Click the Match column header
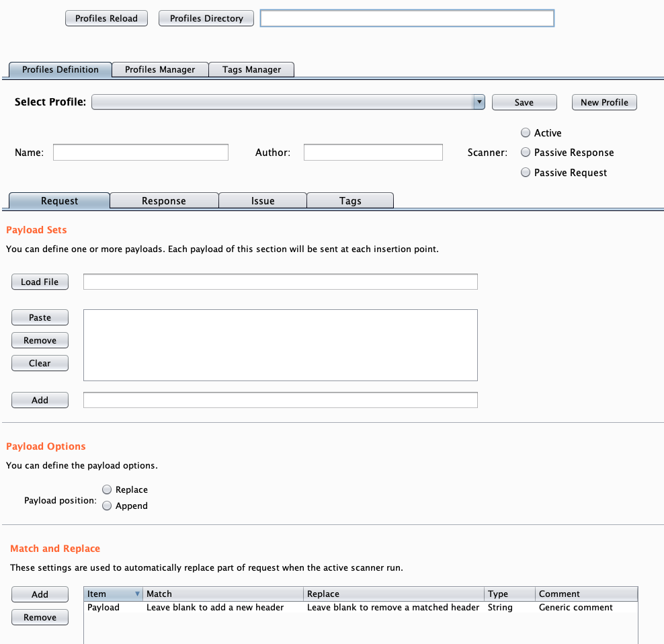664x644 pixels. coord(223,594)
